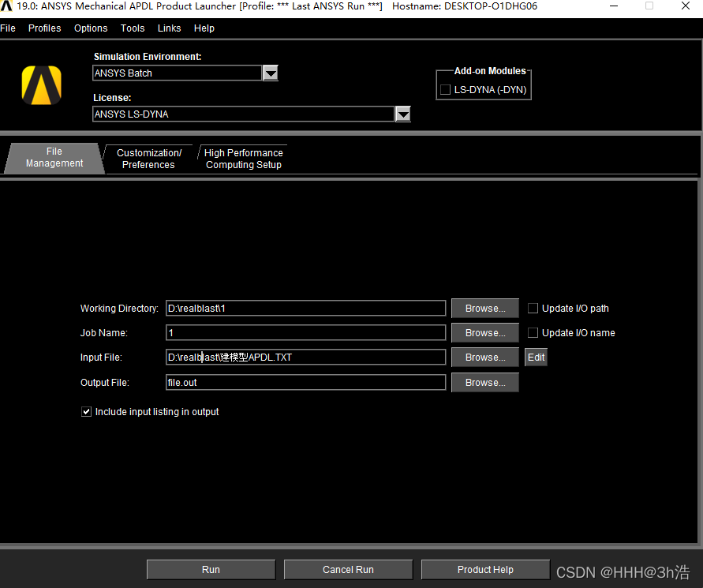Screen dimensions: 703x588
Task: Open the Tools menu
Action: pos(133,28)
